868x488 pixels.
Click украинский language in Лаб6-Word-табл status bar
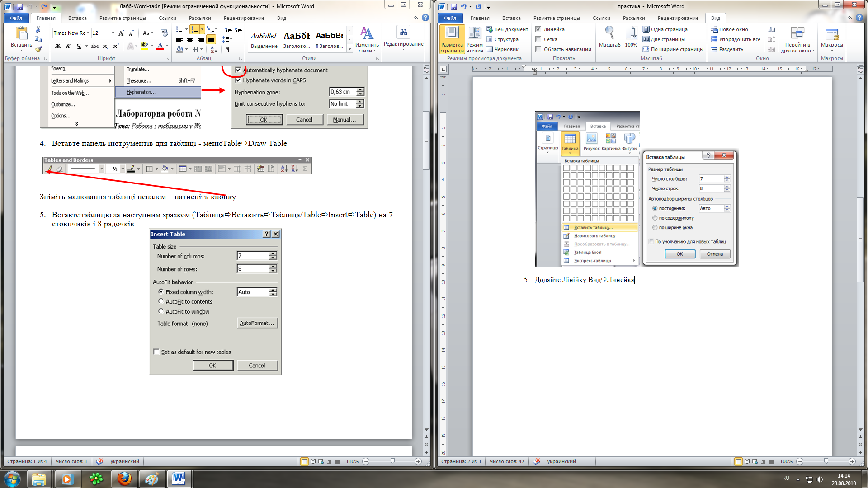pos(125,461)
